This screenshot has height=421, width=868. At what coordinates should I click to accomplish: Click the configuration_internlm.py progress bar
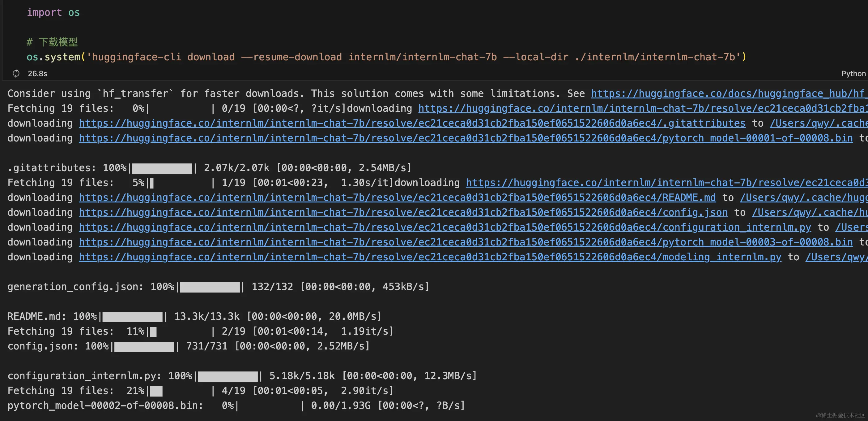pos(228,376)
